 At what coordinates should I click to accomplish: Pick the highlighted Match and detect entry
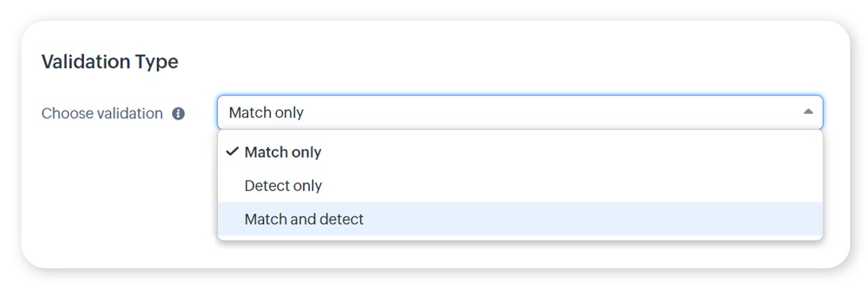coord(303,219)
